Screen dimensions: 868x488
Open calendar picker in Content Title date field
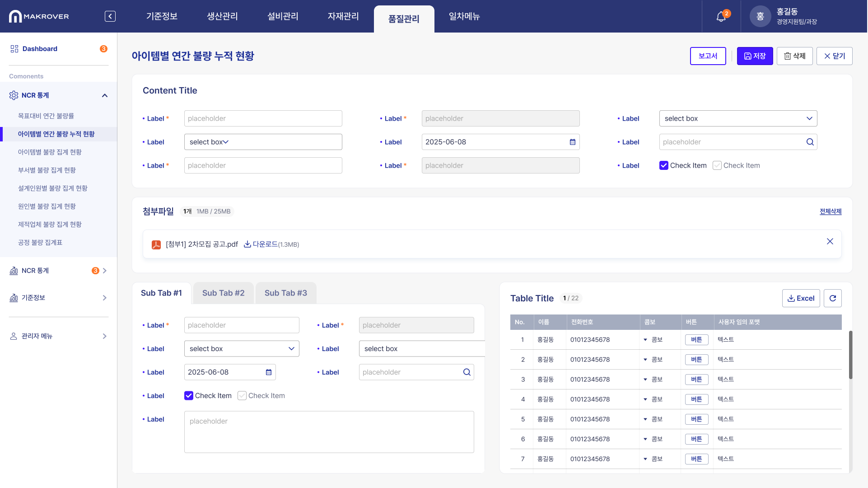point(572,142)
